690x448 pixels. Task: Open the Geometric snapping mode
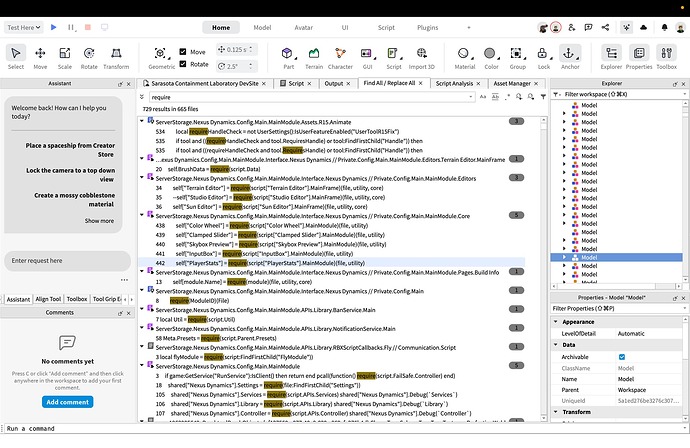(x=161, y=57)
